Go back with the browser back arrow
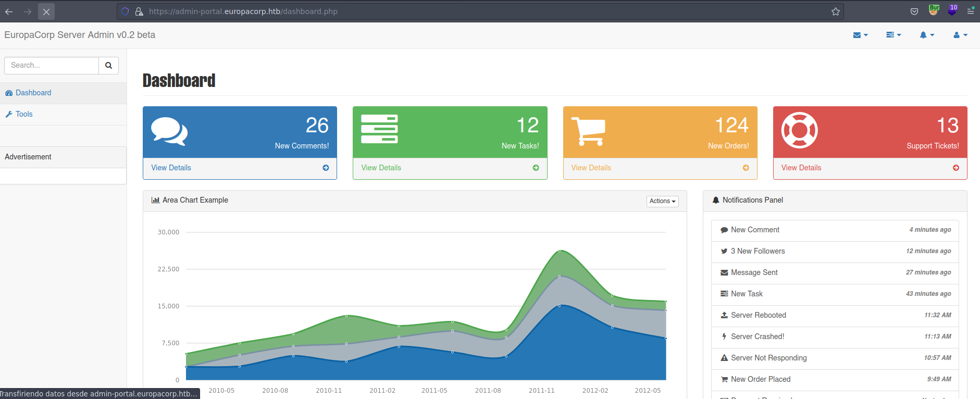980x399 pixels. 9,11
